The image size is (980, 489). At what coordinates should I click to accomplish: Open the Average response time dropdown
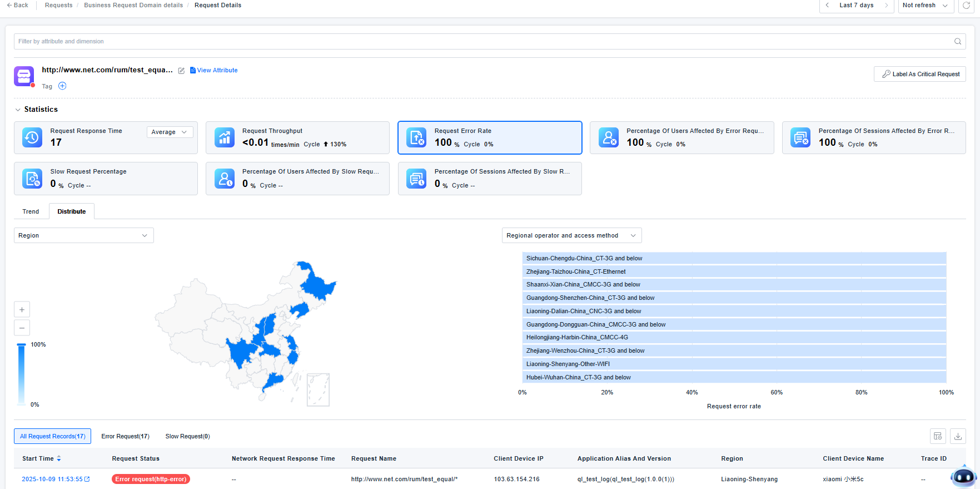tap(170, 132)
